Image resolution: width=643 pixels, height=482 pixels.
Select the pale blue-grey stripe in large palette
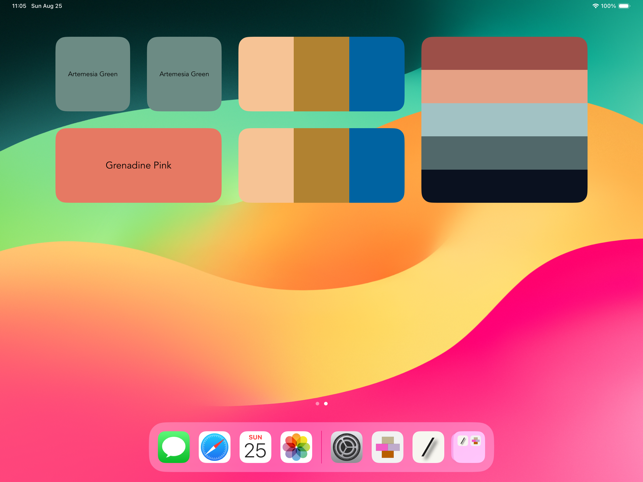[x=504, y=120]
